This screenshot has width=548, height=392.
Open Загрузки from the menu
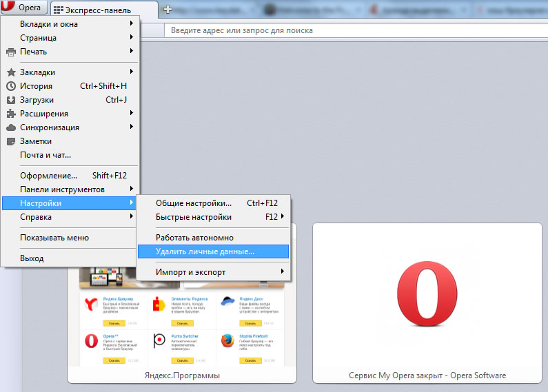[70, 100]
